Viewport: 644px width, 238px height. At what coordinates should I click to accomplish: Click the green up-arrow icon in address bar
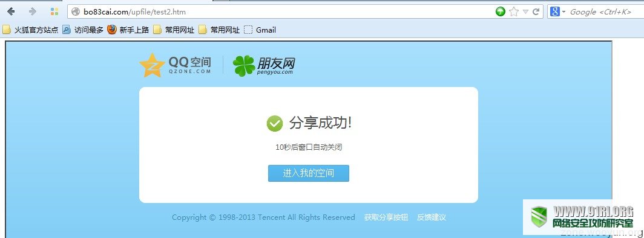click(x=500, y=12)
